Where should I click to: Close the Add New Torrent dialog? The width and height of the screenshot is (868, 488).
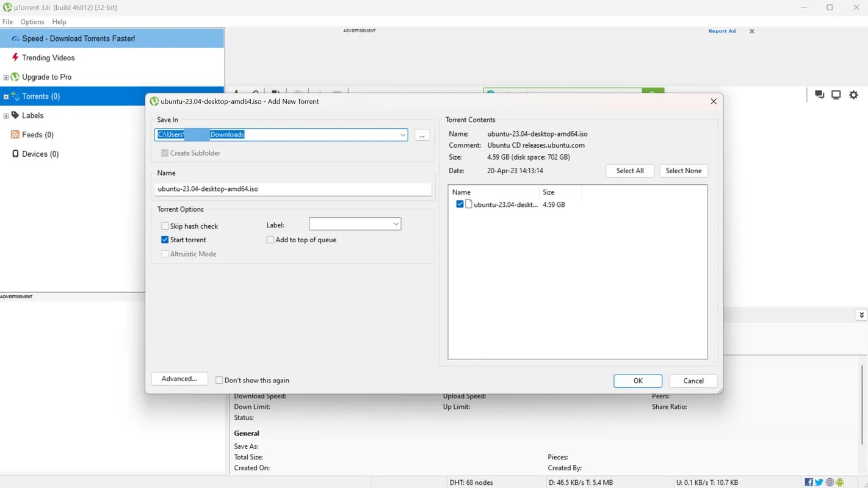coord(714,101)
